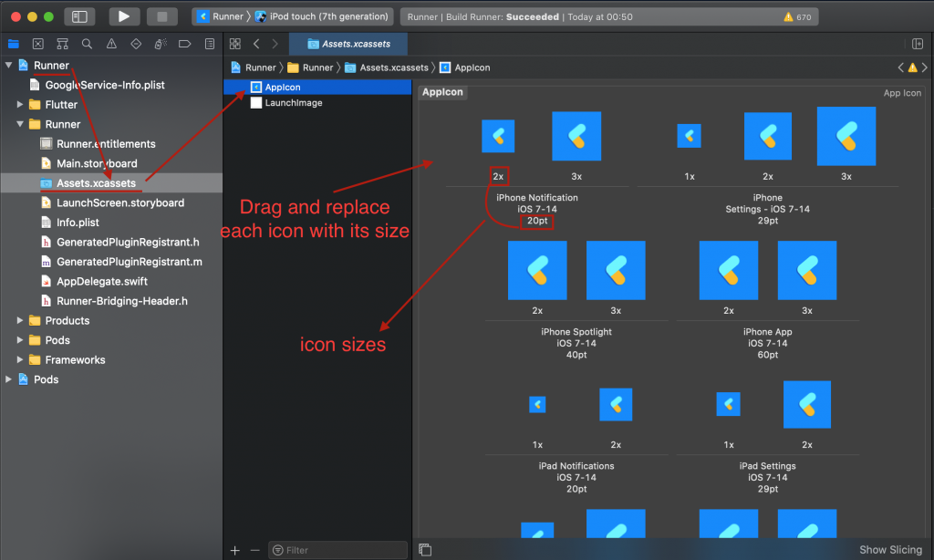Open the Debug navigator
The height and width of the screenshot is (560, 934).
tap(161, 44)
